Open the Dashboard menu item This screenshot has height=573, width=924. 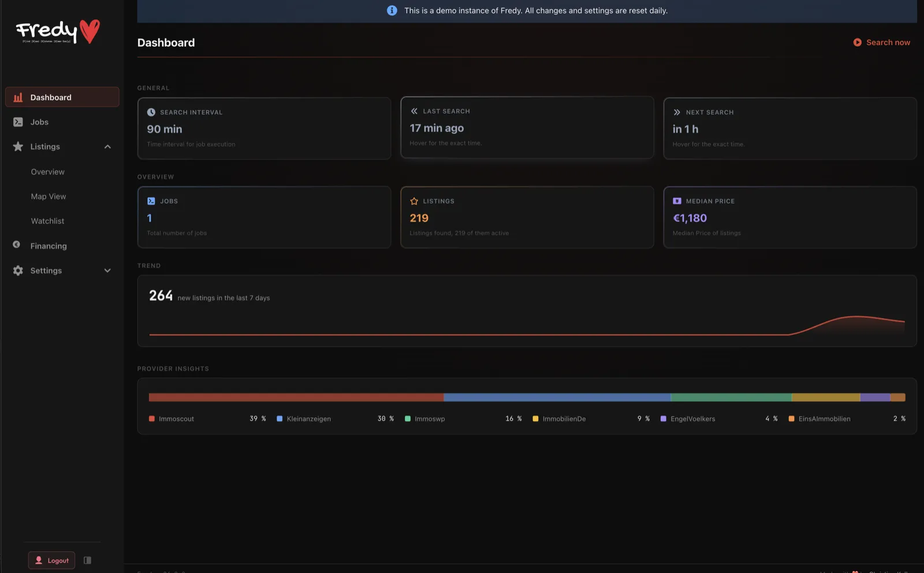click(x=62, y=98)
